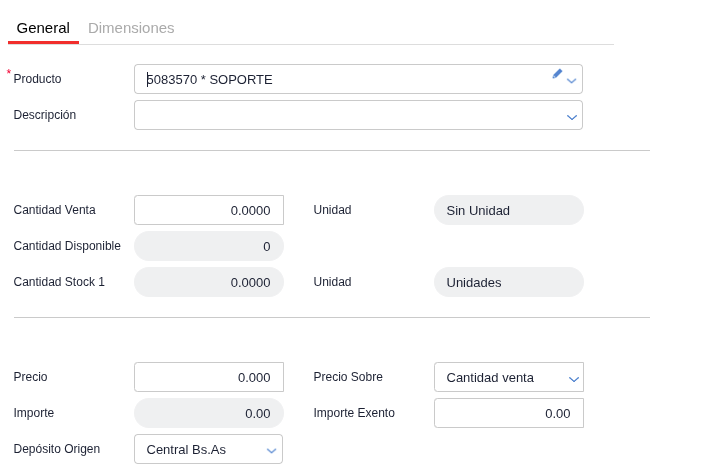
Task: Expand the Producto dropdown arrow
Action: tap(571, 81)
